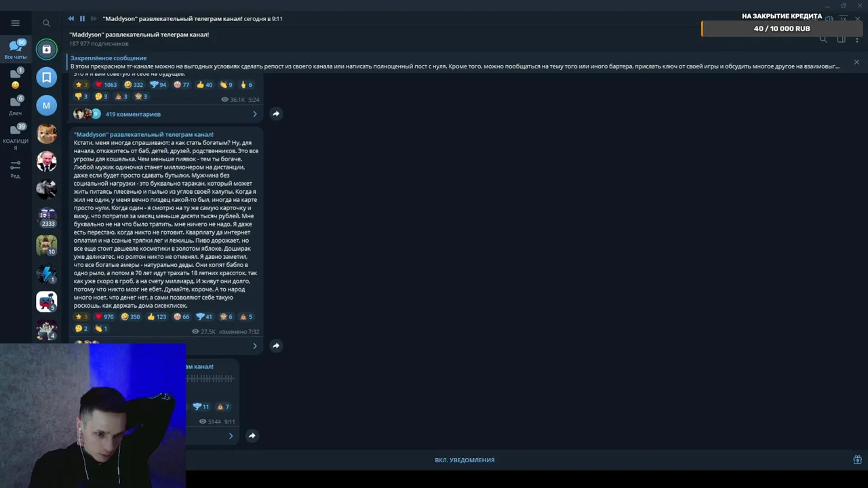Click the diamond reaction with 41
Image resolution: width=868 pixels, height=488 pixels.
[x=204, y=317]
